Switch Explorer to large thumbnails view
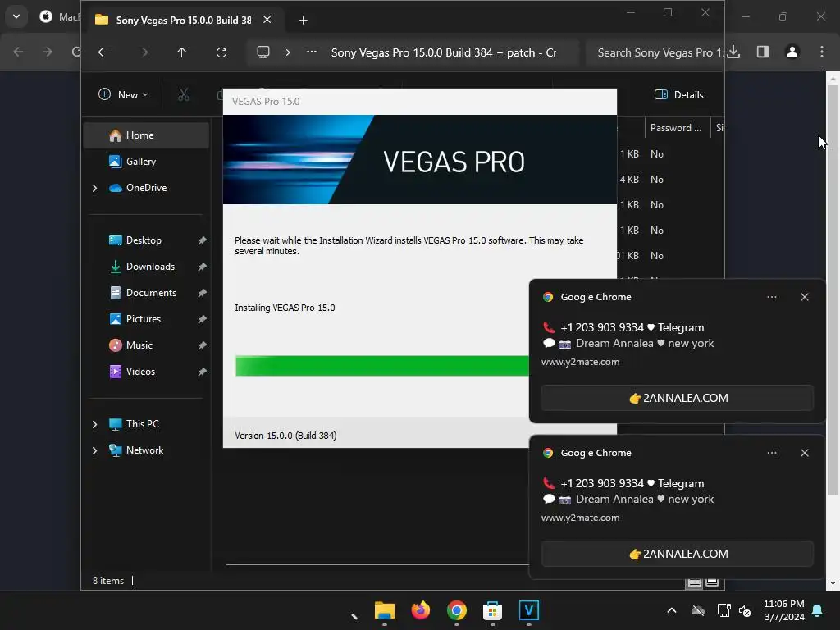 tap(712, 583)
